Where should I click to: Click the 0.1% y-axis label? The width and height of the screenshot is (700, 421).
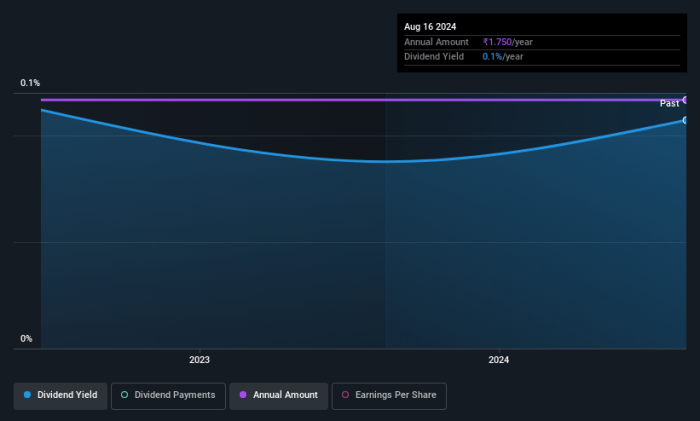tap(30, 83)
